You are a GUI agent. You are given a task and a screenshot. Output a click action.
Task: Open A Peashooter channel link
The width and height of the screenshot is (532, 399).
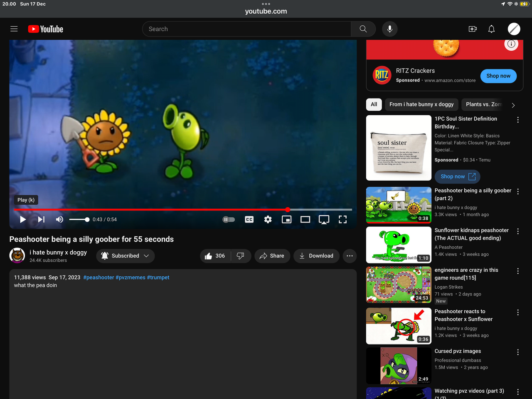[448, 247]
